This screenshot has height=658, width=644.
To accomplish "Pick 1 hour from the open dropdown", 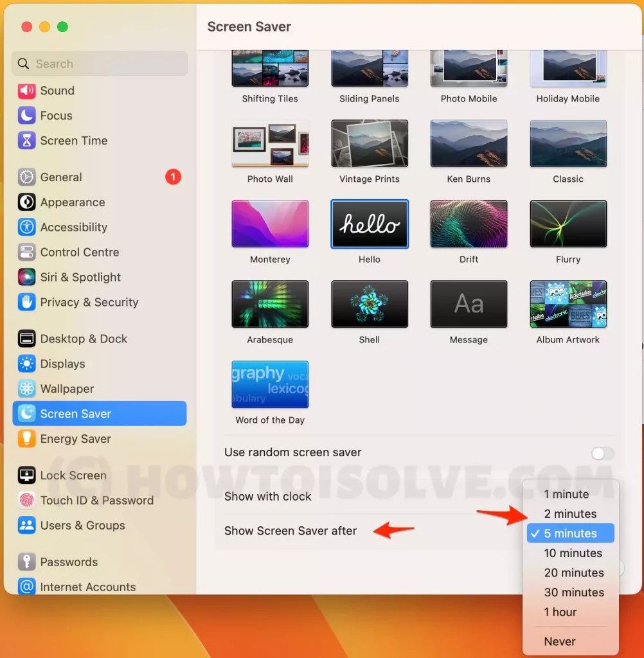I will click(560, 612).
